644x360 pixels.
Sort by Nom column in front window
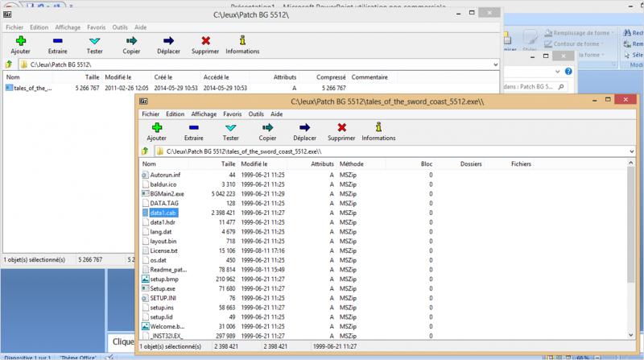pyautogui.click(x=149, y=163)
